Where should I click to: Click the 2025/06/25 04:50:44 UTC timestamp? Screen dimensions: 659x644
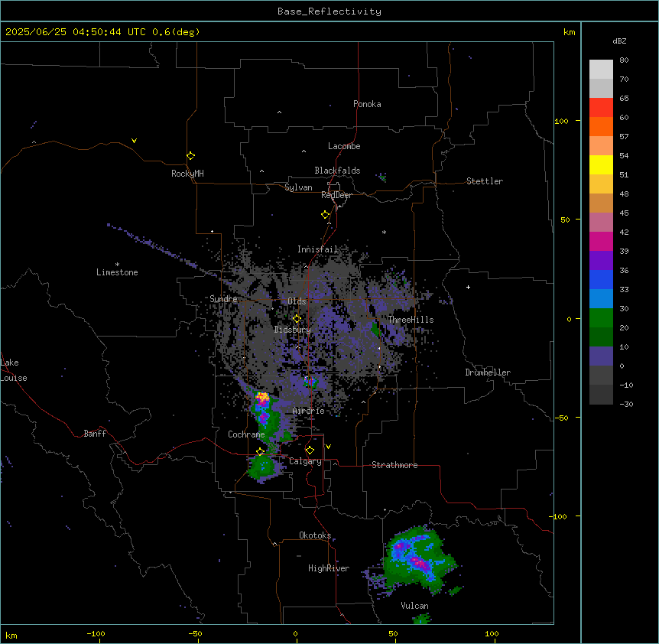click(x=76, y=32)
